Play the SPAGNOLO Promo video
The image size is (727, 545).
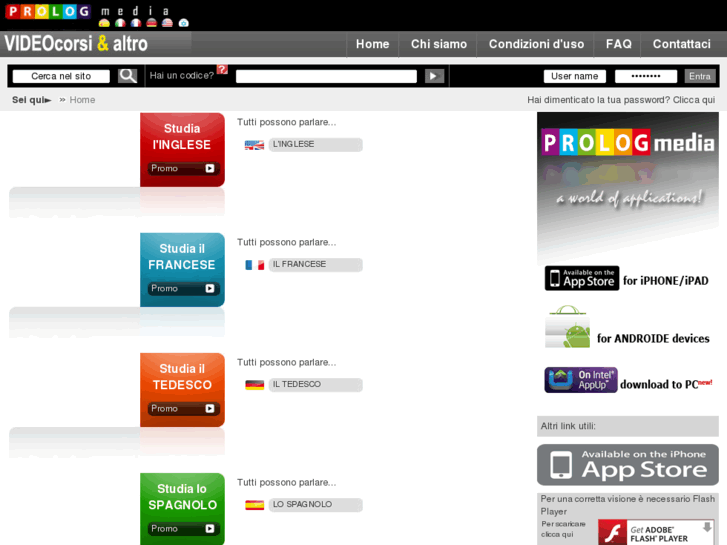click(x=183, y=529)
